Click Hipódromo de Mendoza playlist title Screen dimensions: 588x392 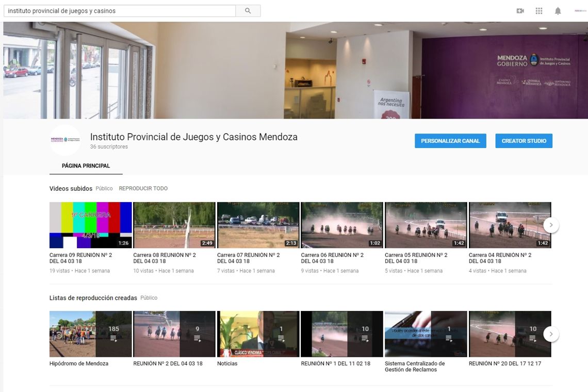79,364
